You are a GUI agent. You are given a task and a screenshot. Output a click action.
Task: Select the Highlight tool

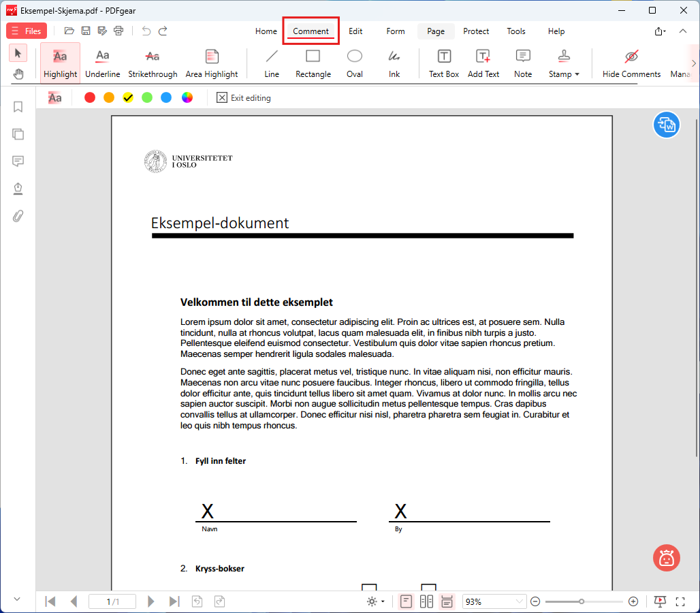(61, 63)
